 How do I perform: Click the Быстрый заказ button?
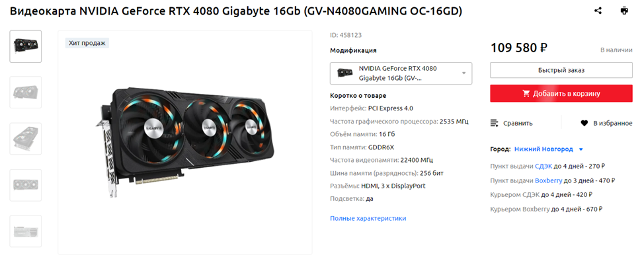[x=561, y=70]
